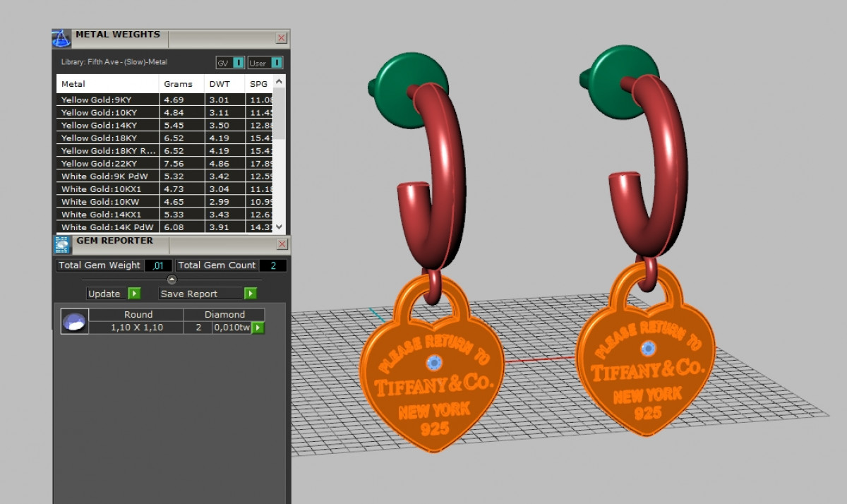Click the Metal Weights panel icon
This screenshot has width=847, height=504.
tap(62, 38)
